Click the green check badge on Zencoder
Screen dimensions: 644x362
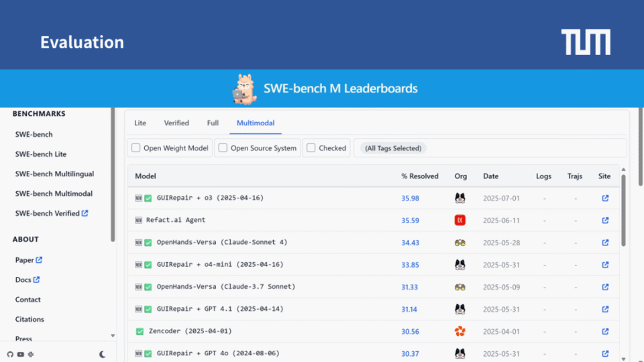tap(140, 331)
